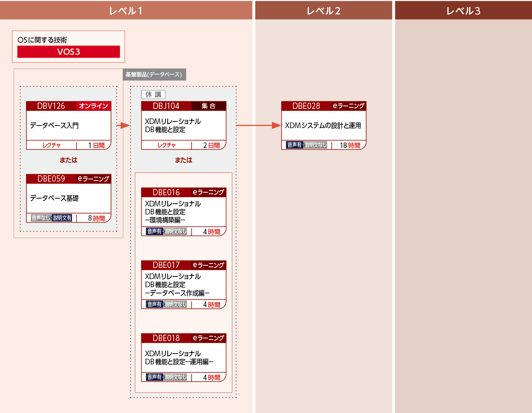Click レクチャ label on DBJ104 card
This screenshot has width=532, height=413.
[167, 145]
